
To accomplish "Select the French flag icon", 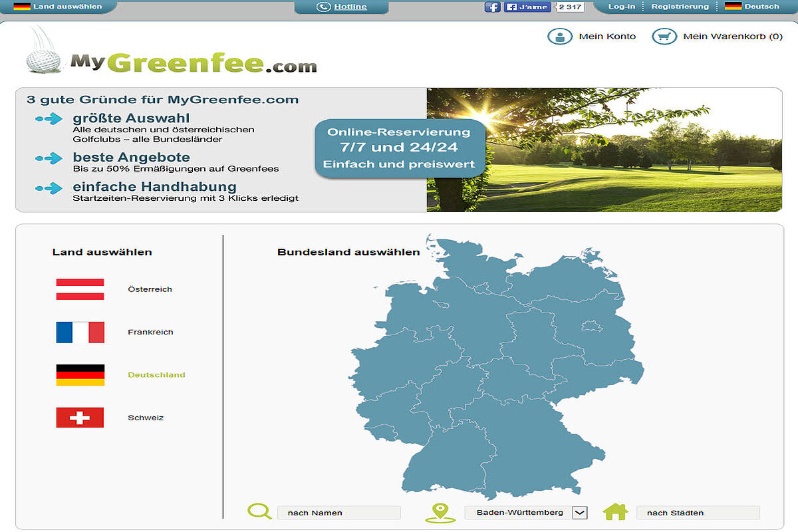I will (x=80, y=332).
